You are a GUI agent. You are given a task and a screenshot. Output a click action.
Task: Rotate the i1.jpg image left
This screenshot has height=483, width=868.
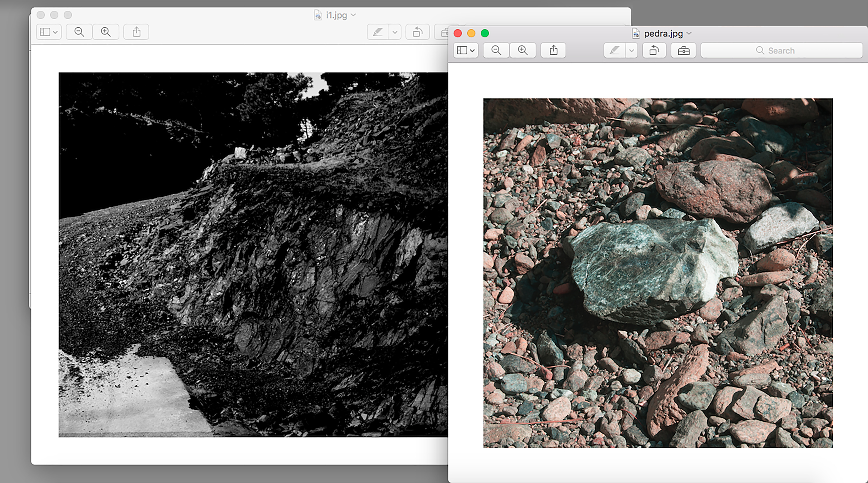coord(417,32)
